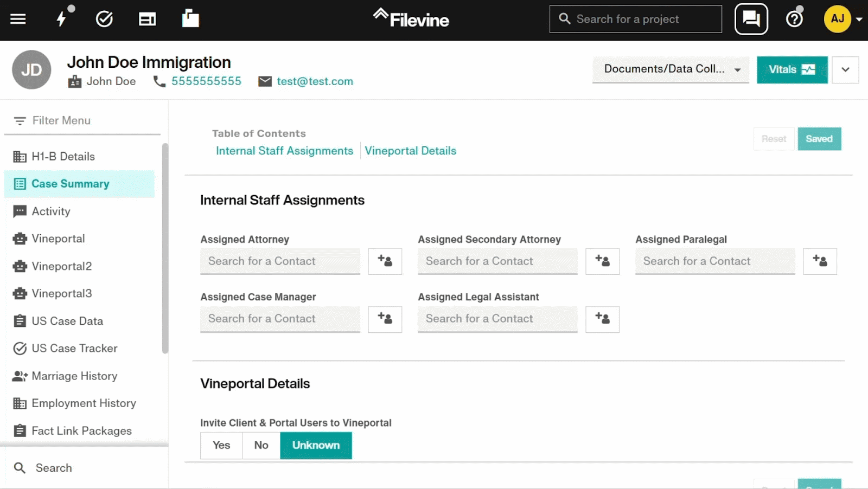Viewport: 868px width, 489px height.
Task: Open the projects folder icon in top bar
Action: (x=190, y=18)
